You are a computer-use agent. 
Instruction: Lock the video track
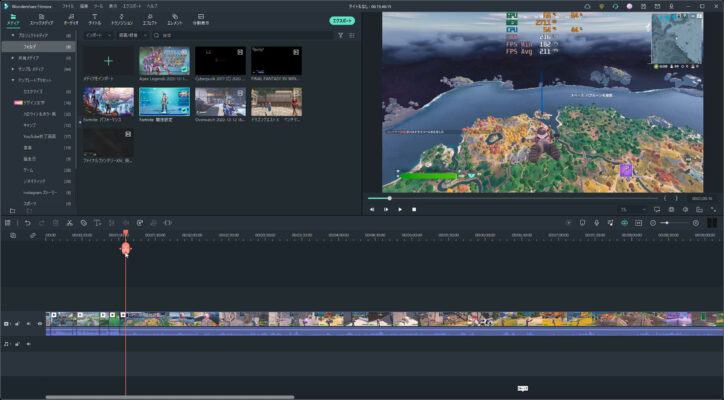coord(18,324)
